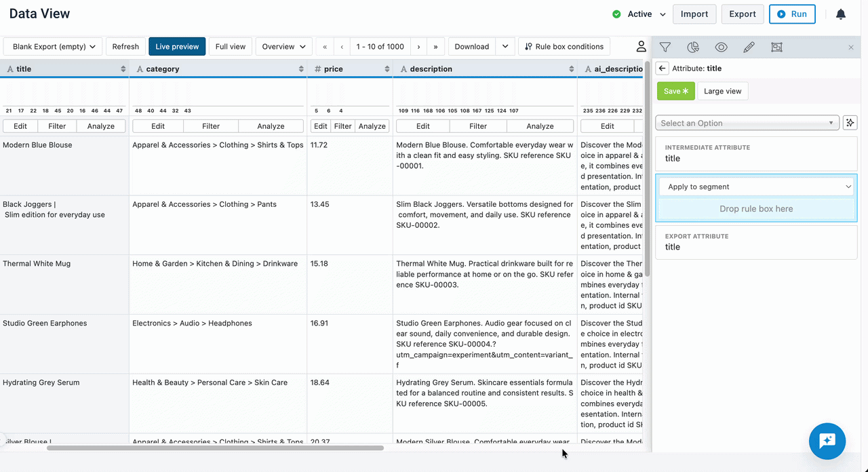Image resolution: width=868 pixels, height=472 pixels.
Task: Jump to first page of results
Action: 325,47
